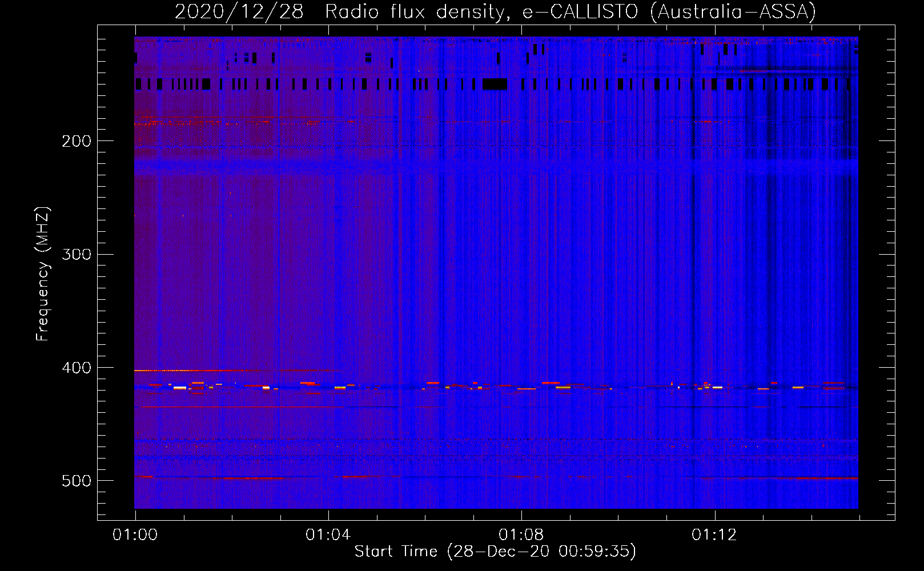Click the 01:12 time tick label
Screen dimensions: 924x571
point(714,534)
